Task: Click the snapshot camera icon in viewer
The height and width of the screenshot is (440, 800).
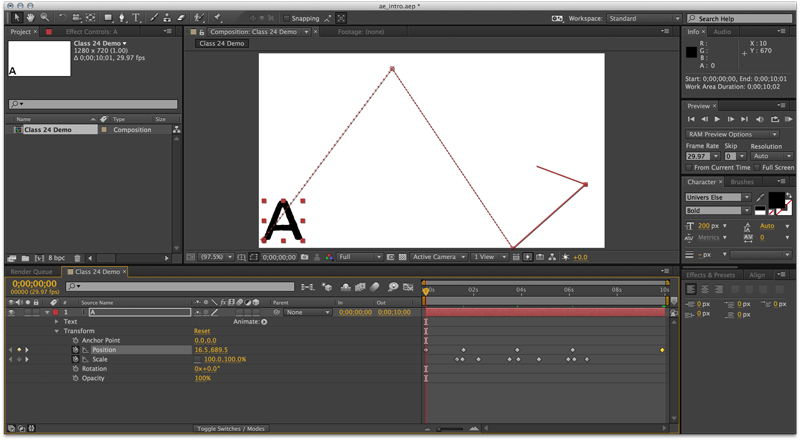Action: 305,257
